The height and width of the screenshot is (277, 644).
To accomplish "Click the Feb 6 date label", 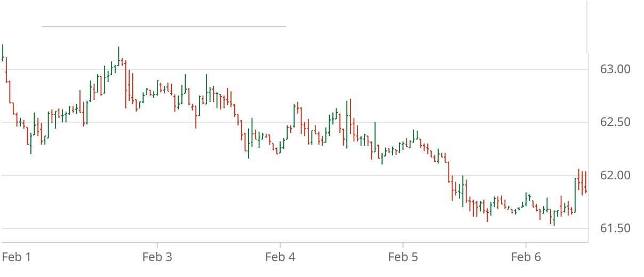I will [x=526, y=257].
